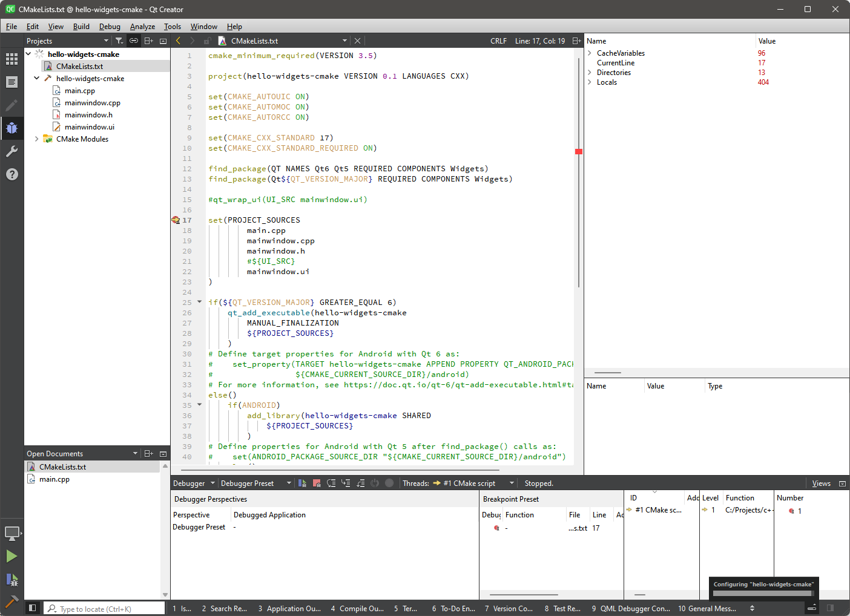Expand CMake Modules folder

click(x=37, y=139)
